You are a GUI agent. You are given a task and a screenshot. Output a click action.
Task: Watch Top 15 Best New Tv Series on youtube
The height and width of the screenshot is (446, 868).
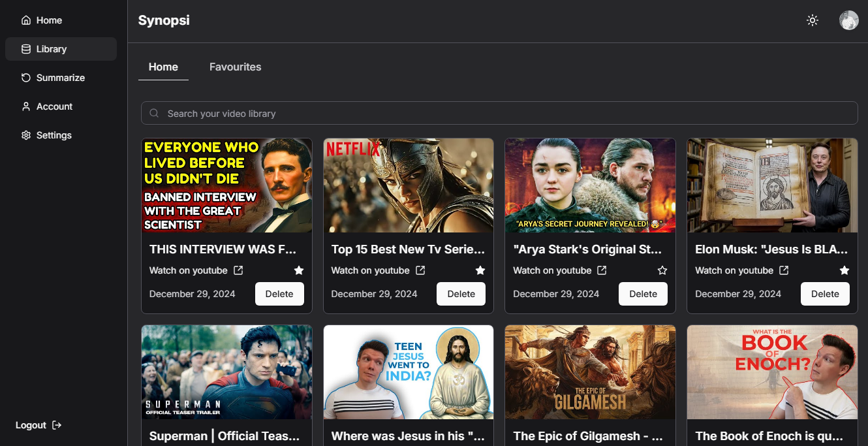[x=370, y=270]
